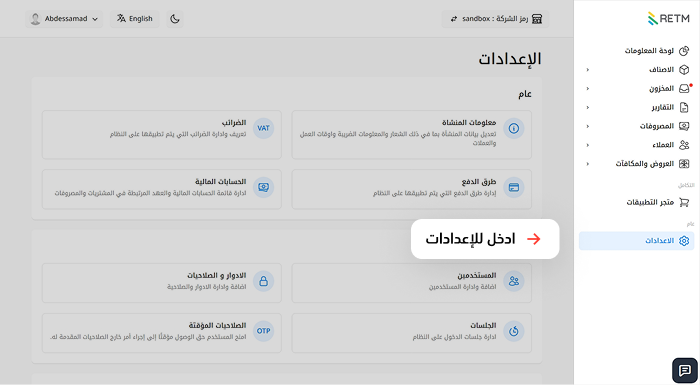Open the الصلاحيات المؤقتة card title
Image resolution: width=700 pixels, height=385 pixels.
pyautogui.click(x=217, y=326)
